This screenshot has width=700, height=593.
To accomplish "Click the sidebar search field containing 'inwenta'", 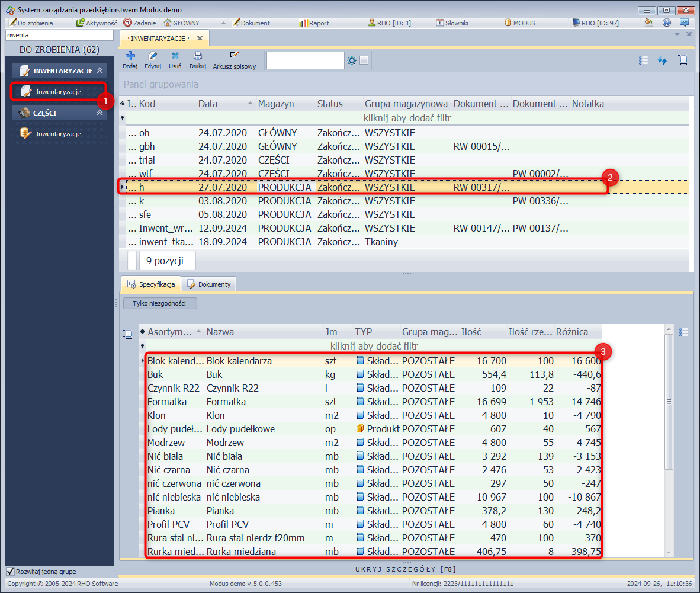I will (x=58, y=36).
